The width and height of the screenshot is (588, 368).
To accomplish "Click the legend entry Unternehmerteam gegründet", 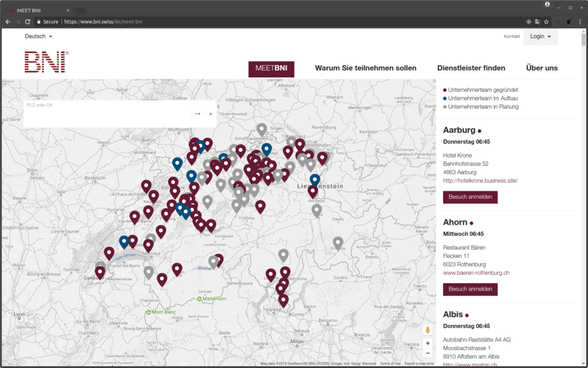I will pos(481,90).
